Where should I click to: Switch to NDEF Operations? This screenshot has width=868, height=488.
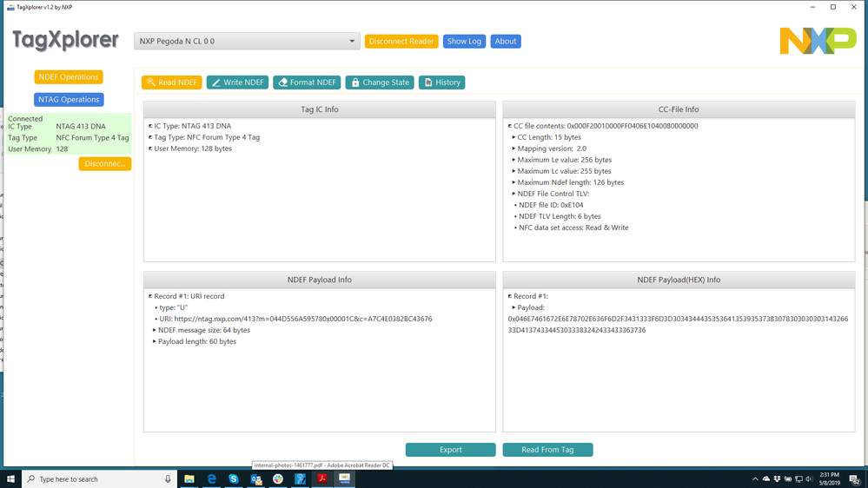(x=69, y=77)
